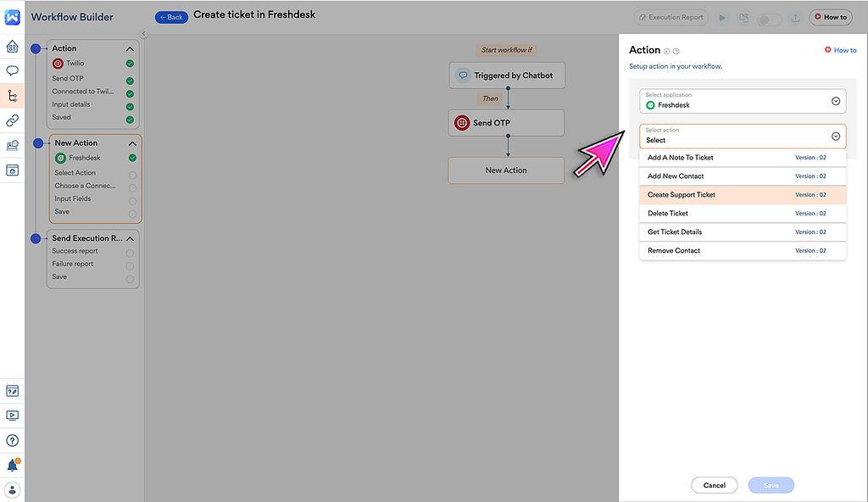Click the Save button
Image resolution: width=868 pixels, height=502 pixels.
pos(771,485)
